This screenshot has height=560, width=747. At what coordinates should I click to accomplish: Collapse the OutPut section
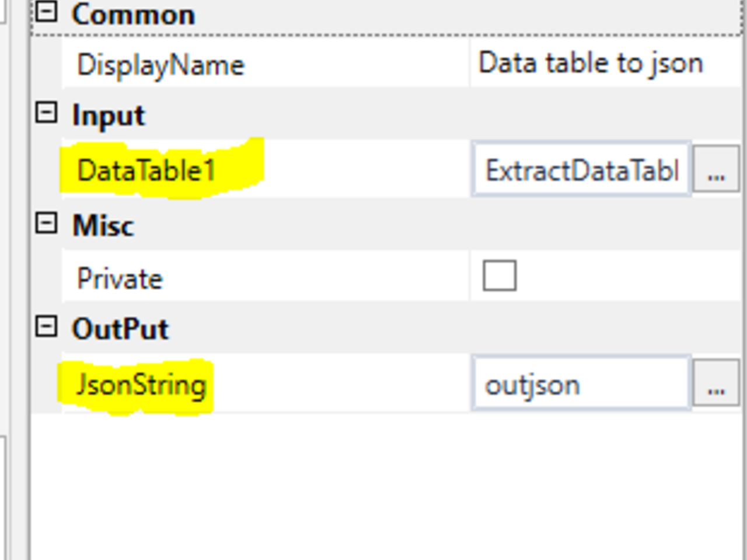pos(46,327)
